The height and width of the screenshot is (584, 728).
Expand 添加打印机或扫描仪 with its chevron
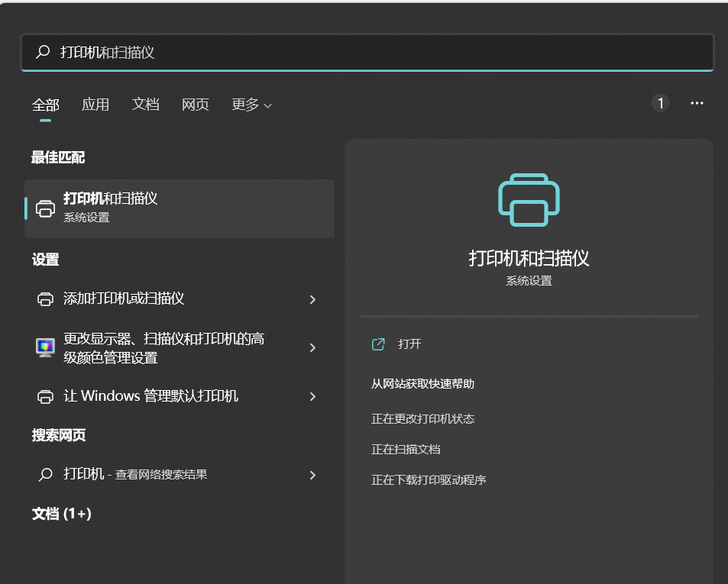pyautogui.click(x=312, y=299)
